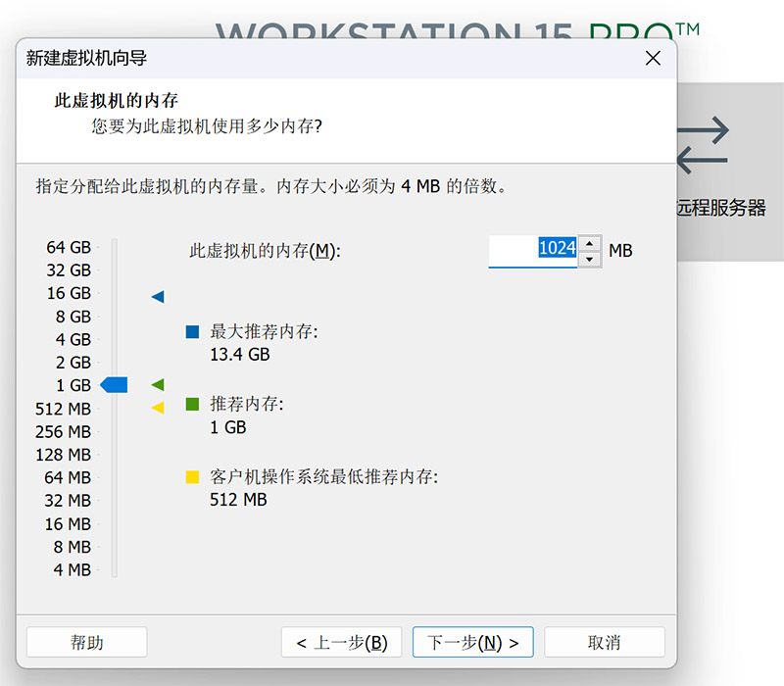This screenshot has height=686, width=784.
Task: Click the yellow square beside 客户机操作系统最低推荐内存
Action: click(192, 475)
